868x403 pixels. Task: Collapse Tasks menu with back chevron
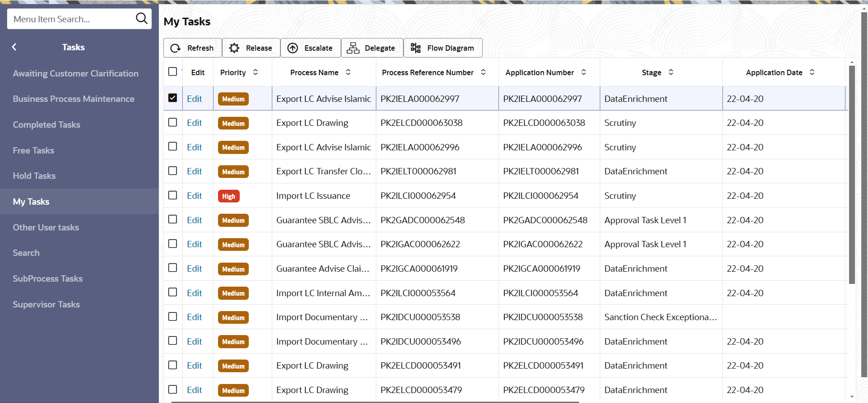pyautogui.click(x=14, y=47)
